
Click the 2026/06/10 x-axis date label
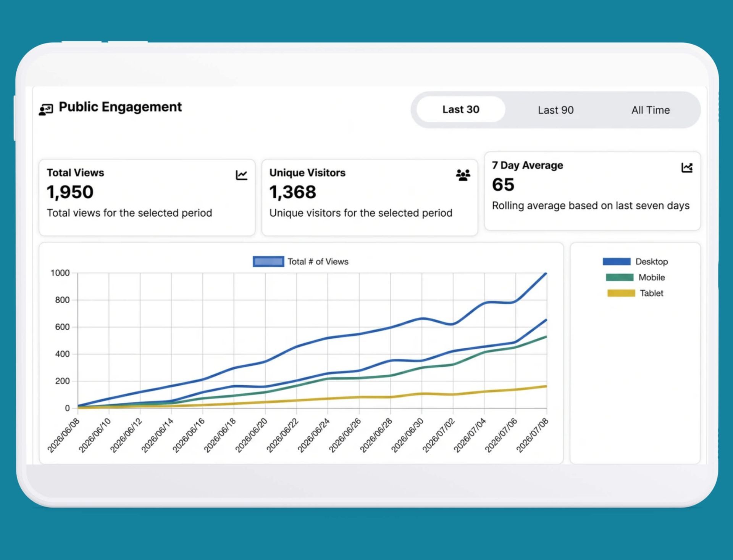pos(95,435)
